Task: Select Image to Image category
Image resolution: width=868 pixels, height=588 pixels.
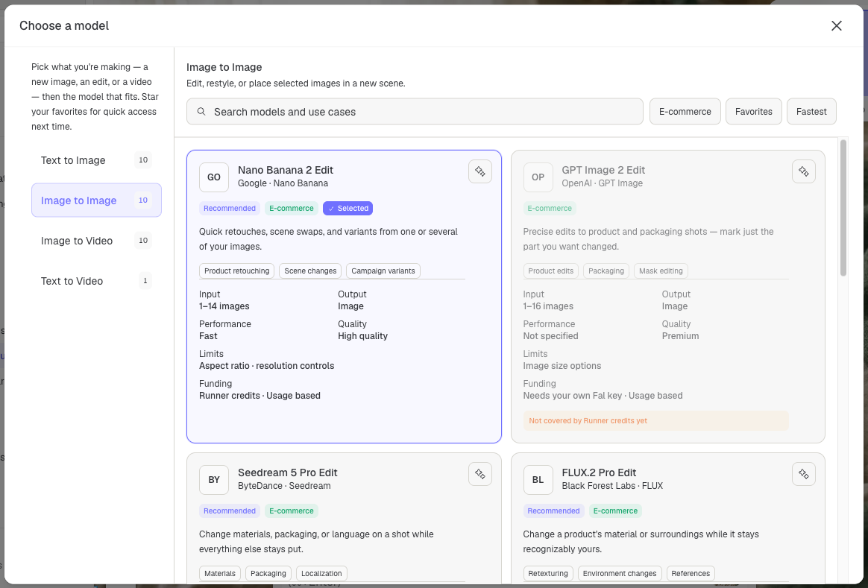Action: pyautogui.click(x=96, y=200)
